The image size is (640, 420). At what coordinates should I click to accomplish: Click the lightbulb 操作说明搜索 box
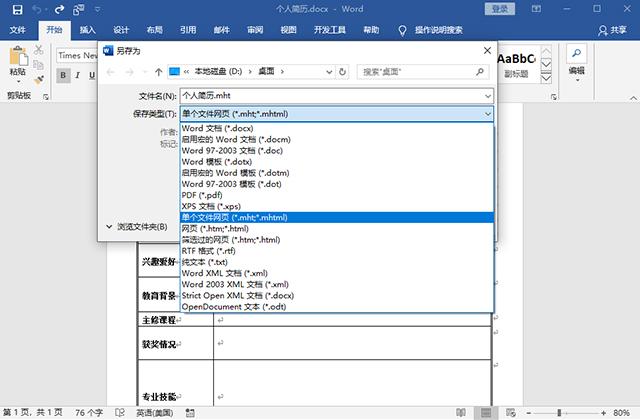pyautogui.click(x=431, y=30)
